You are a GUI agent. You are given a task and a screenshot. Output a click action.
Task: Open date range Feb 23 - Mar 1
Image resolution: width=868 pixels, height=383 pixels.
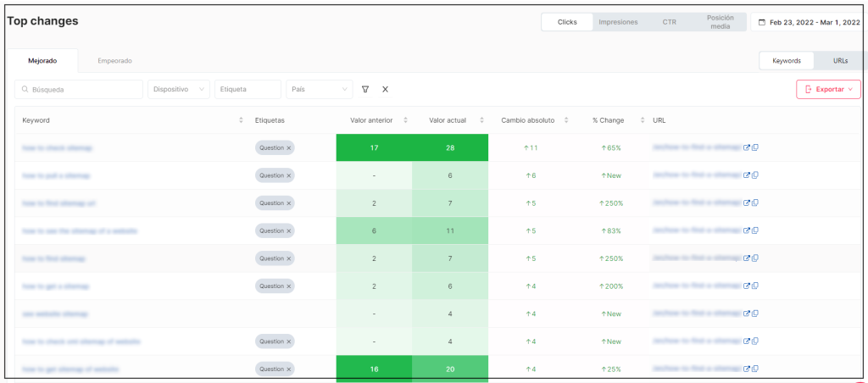[811, 22]
